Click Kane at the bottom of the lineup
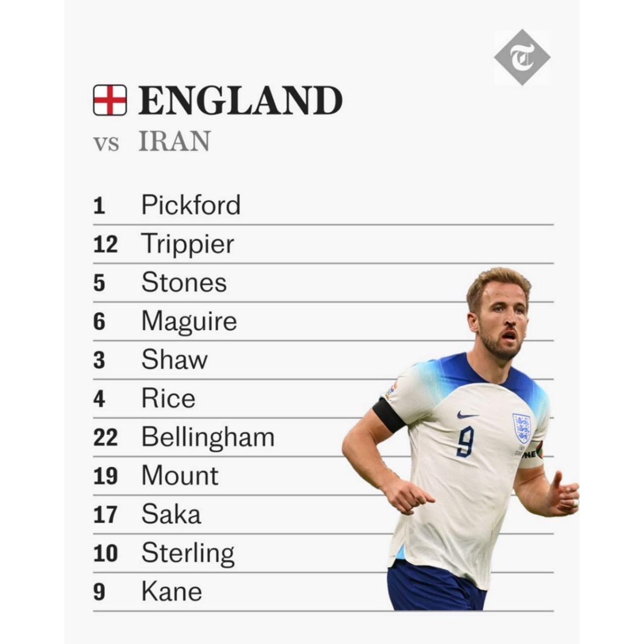Screen dimensions: 644x644 point(171,592)
